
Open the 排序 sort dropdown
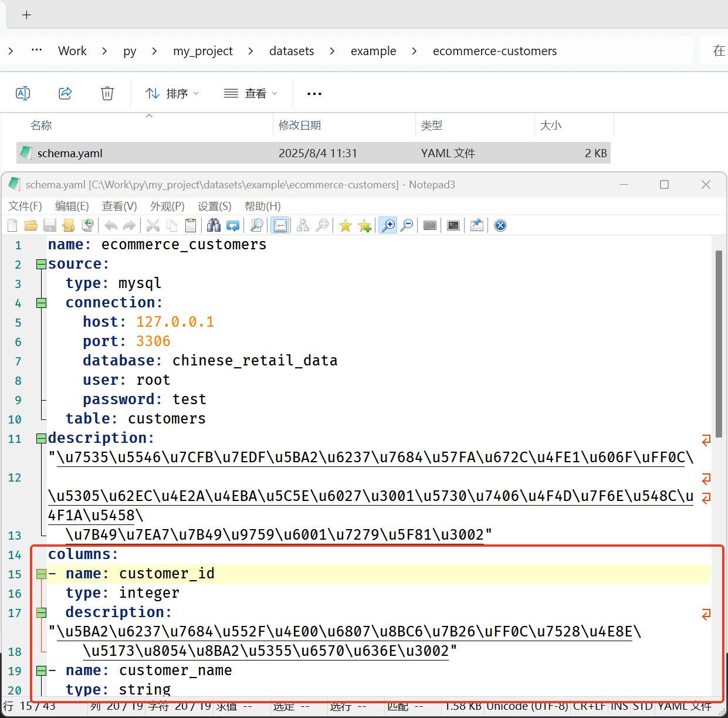click(x=172, y=93)
